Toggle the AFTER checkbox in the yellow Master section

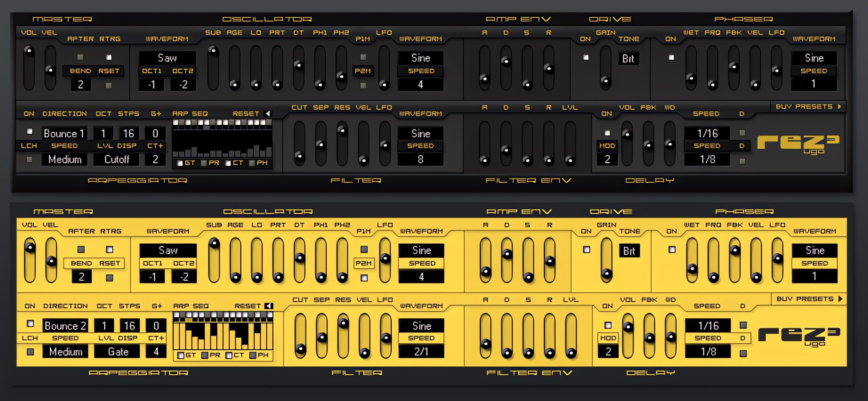[x=81, y=250]
